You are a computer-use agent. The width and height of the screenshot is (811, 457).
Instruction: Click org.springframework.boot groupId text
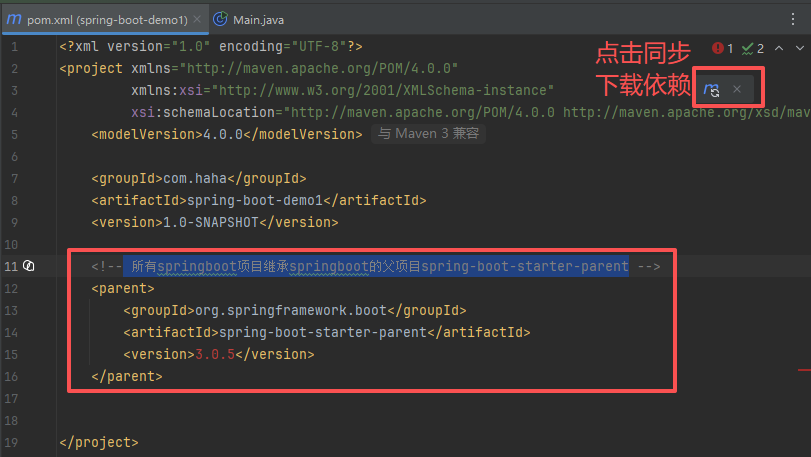[x=291, y=310]
